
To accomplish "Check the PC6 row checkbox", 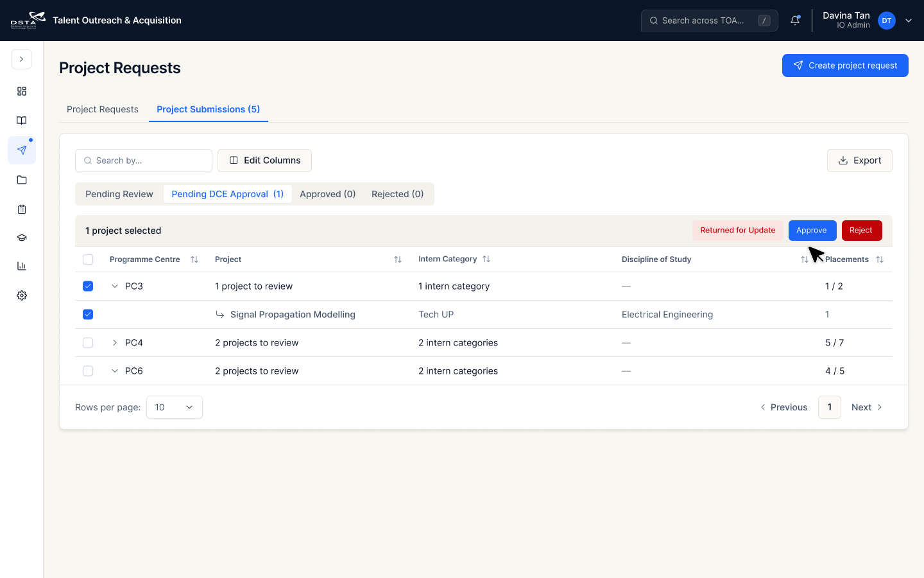I will click(88, 371).
